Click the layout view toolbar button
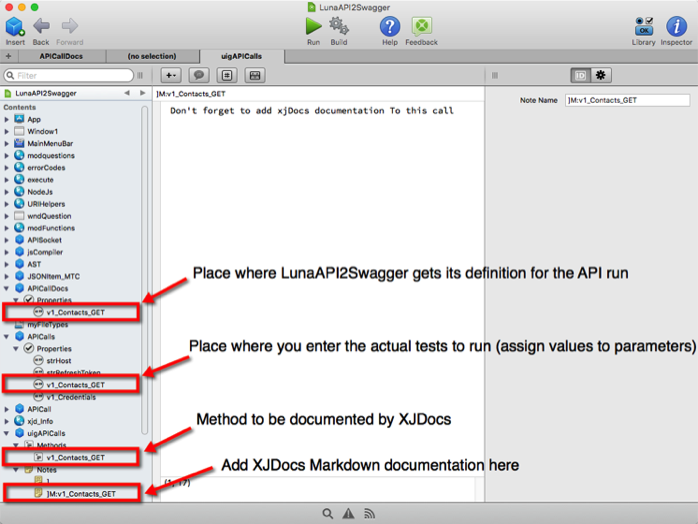Screen dimensions: 698x524 point(255,75)
